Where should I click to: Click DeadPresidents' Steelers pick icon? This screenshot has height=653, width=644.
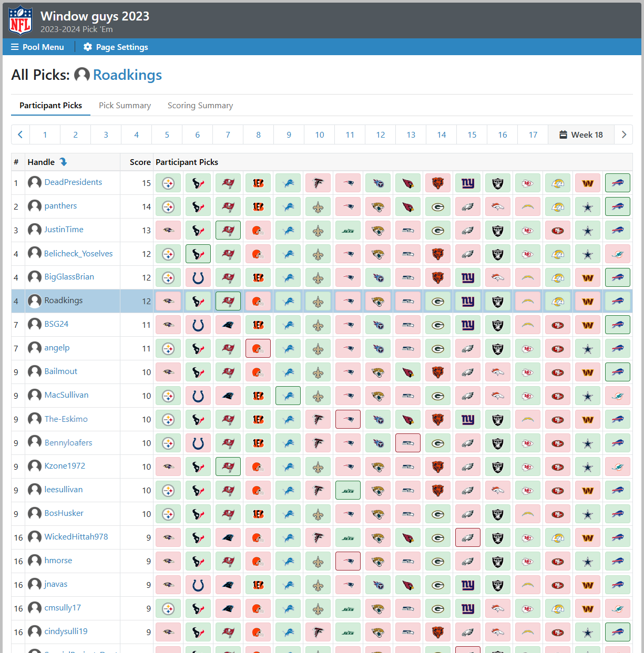(x=168, y=183)
